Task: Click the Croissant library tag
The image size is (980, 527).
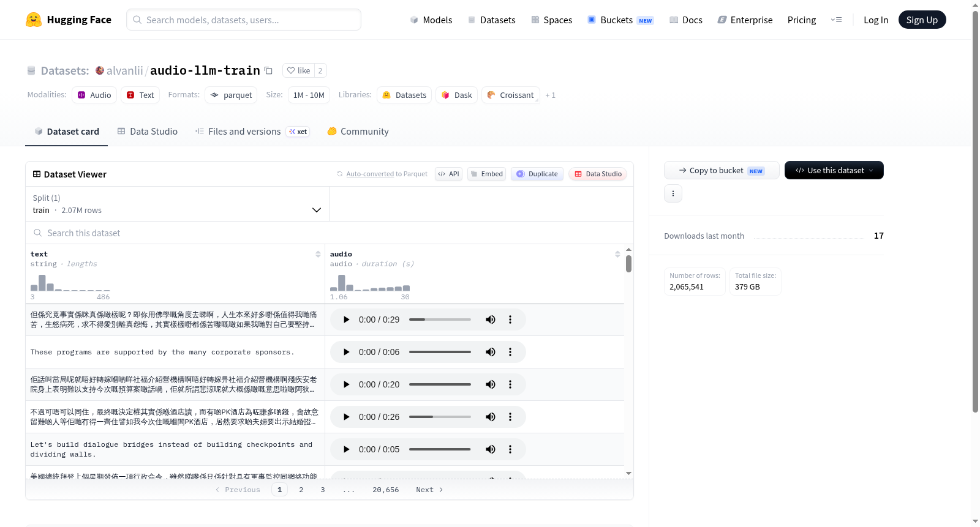Action: coord(511,95)
